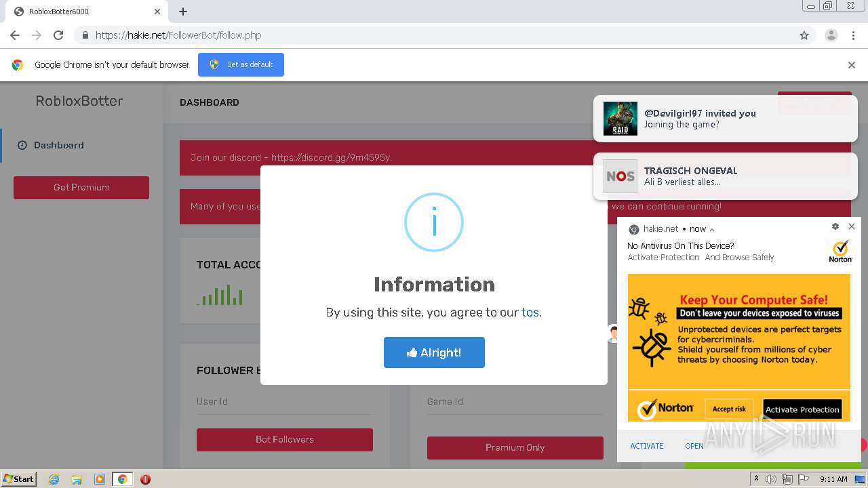Open the tos link
868x488 pixels.
point(530,312)
